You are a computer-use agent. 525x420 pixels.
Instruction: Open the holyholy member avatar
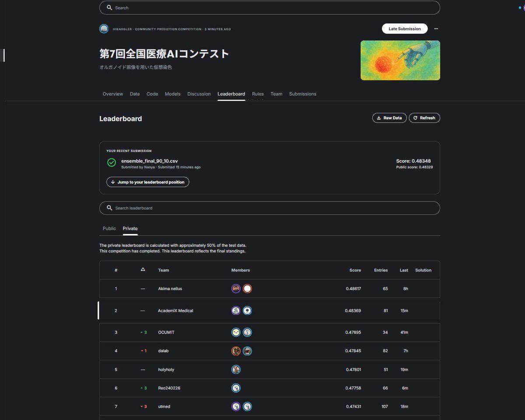tap(236, 370)
